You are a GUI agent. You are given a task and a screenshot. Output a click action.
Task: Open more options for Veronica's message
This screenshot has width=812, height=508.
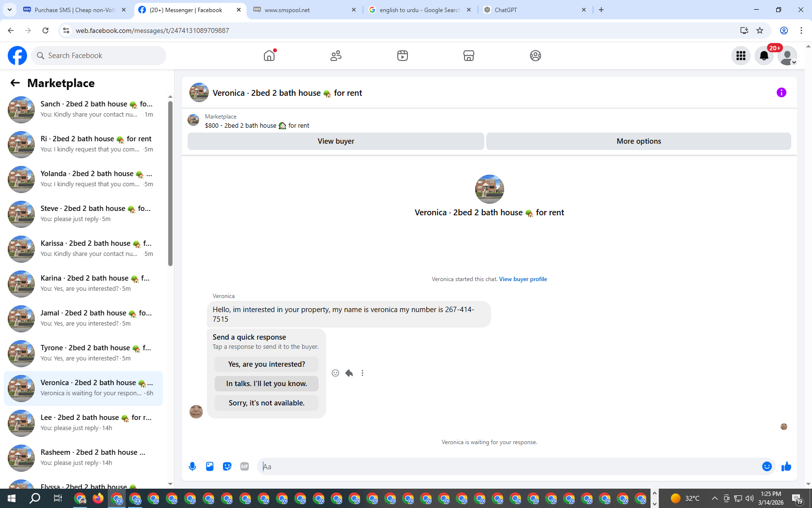(362, 373)
